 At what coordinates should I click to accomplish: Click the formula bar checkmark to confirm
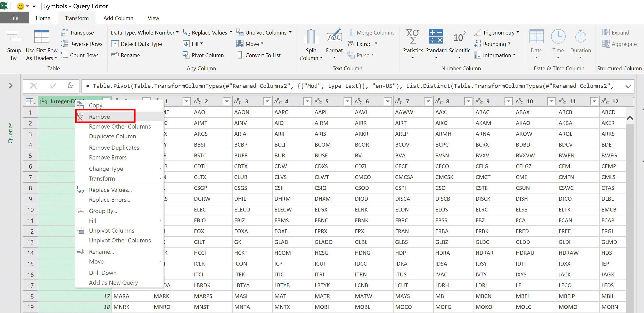[53, 86]
